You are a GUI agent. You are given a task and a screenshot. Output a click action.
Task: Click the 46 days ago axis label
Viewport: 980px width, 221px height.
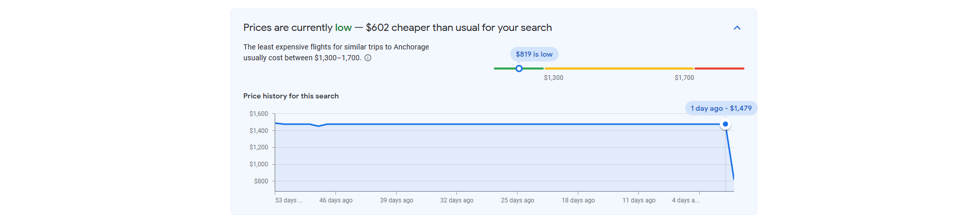(336, 200)
